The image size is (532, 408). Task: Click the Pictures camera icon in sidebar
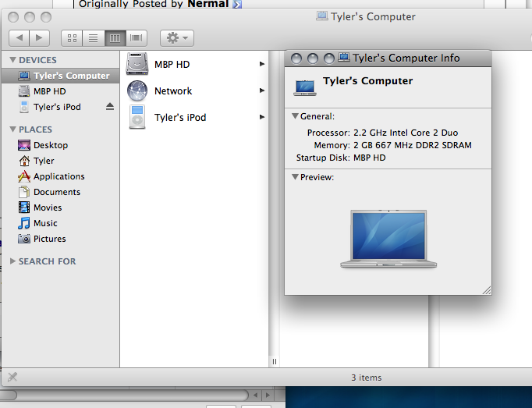point(23,239)
